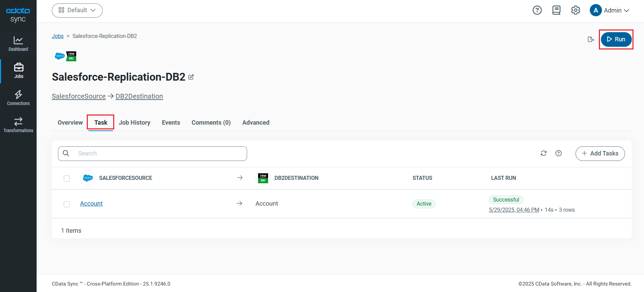The height and width of the screenshot is (292, 644).
Task: Expand the Default workspace dropdown
Action: (x=77, y=10)
